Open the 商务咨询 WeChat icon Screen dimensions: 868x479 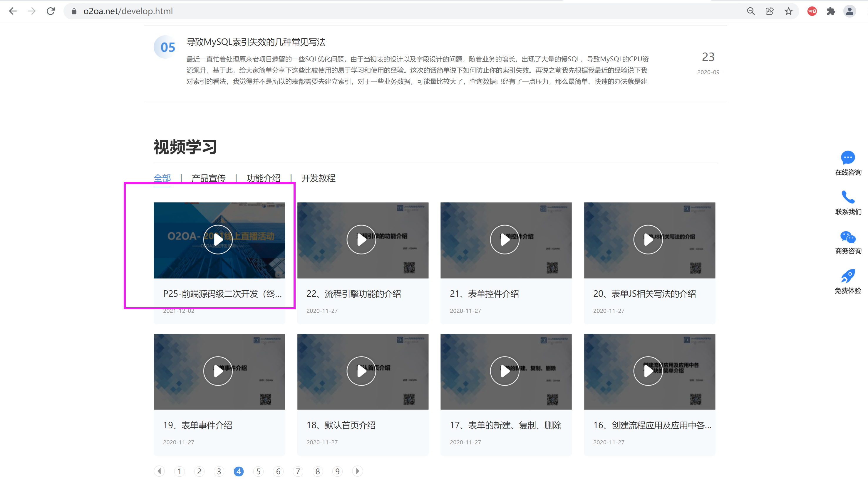pyautogui.click(x=847, y=237)
